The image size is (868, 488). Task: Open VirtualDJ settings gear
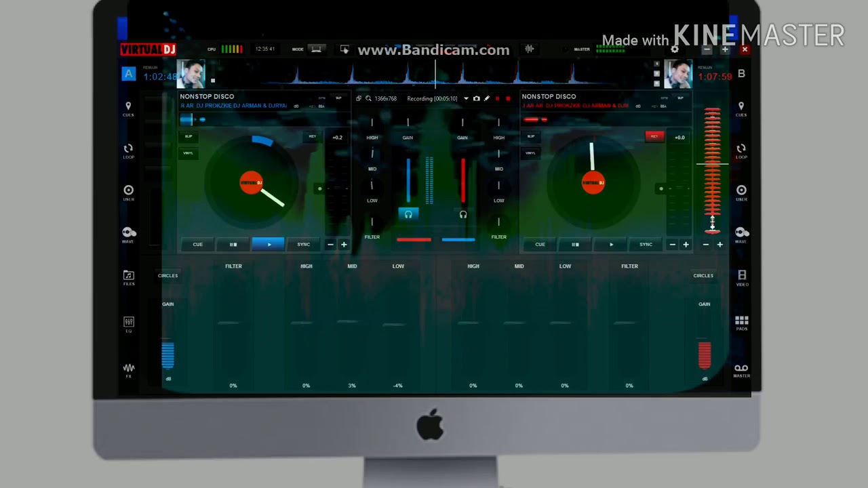[674, 49]
